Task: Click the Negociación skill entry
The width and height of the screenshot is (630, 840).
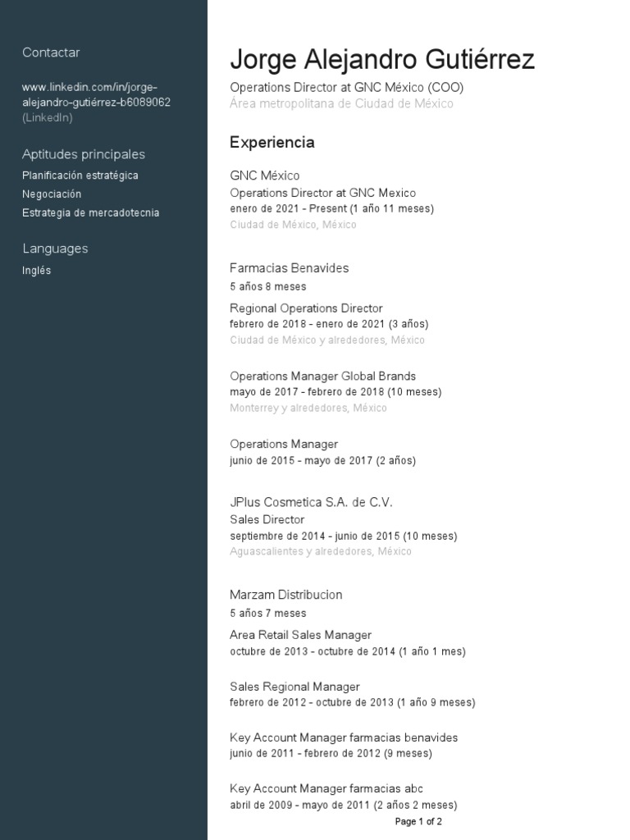Action: coord(52,194)
